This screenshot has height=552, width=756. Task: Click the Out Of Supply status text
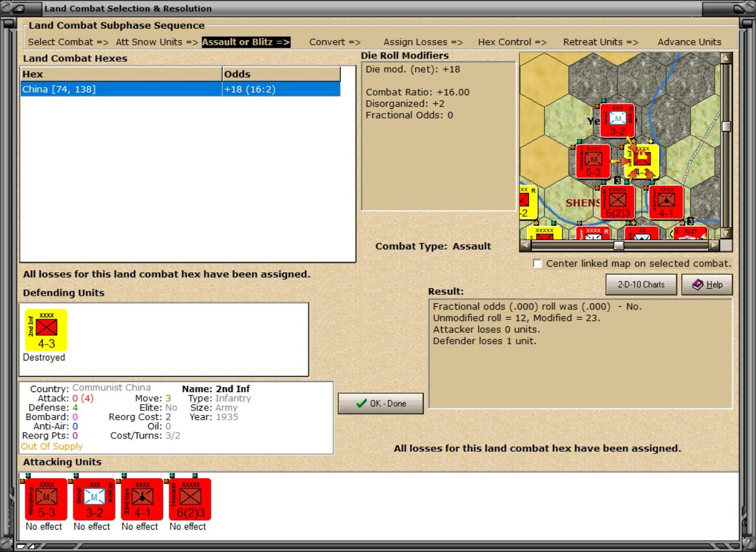[x=52, y=447]
